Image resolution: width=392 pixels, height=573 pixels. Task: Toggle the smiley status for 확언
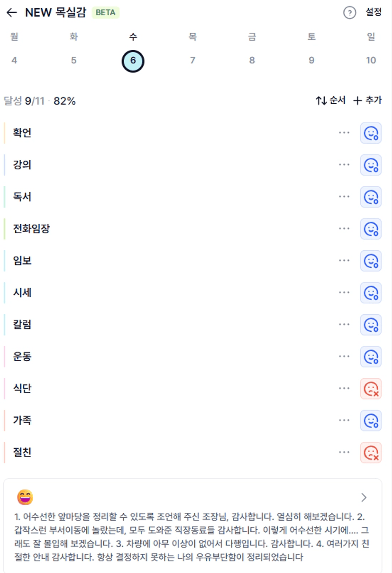pos(371,133)
